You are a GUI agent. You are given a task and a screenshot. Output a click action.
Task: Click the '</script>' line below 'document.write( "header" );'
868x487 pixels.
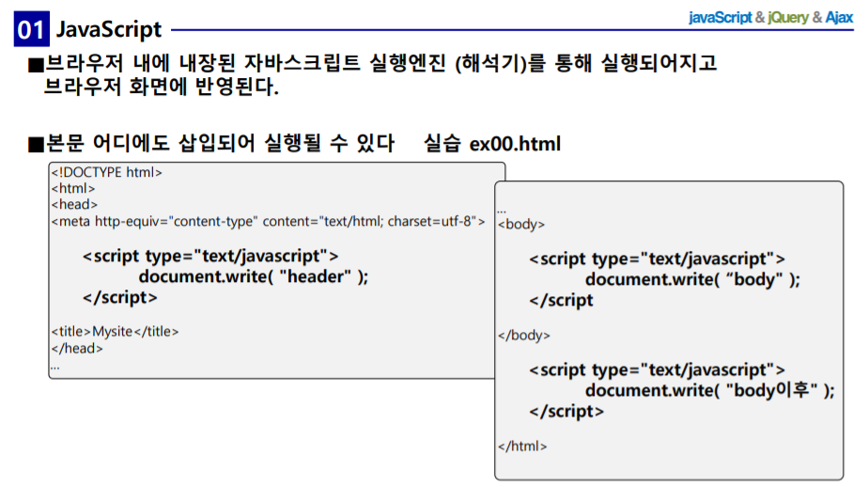tap(120, 297)
